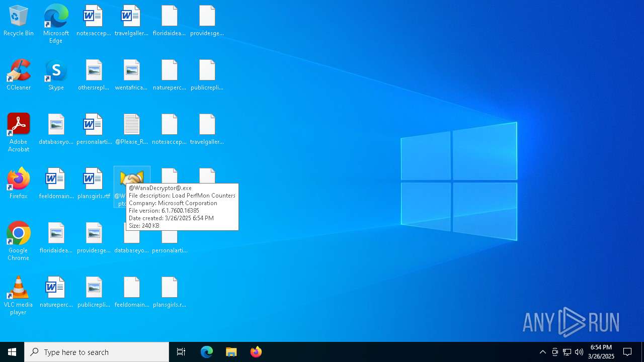Expand the hidden system tray icons
This screenshot has width=644, height=362.
click(x=542, y=352)
